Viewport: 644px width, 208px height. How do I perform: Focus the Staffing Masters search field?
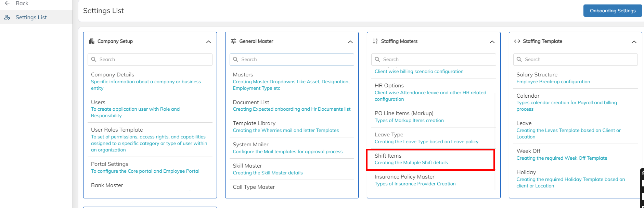coord(434,59)
